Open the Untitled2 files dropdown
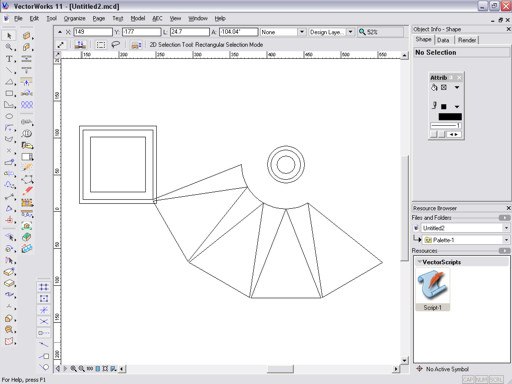The image size is (512, 384). pyautogui.click(x=506, y=228)
